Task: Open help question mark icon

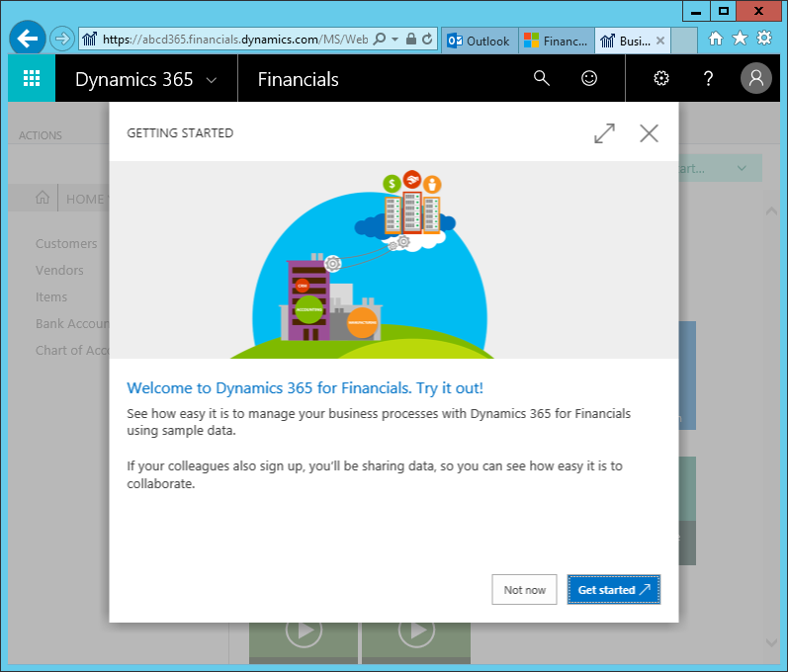Action: point(708,78)
